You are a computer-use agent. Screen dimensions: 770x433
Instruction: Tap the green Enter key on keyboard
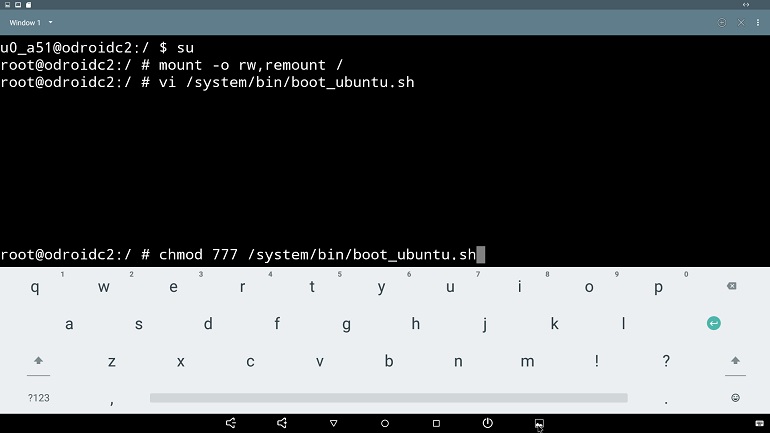pos(714,324)
